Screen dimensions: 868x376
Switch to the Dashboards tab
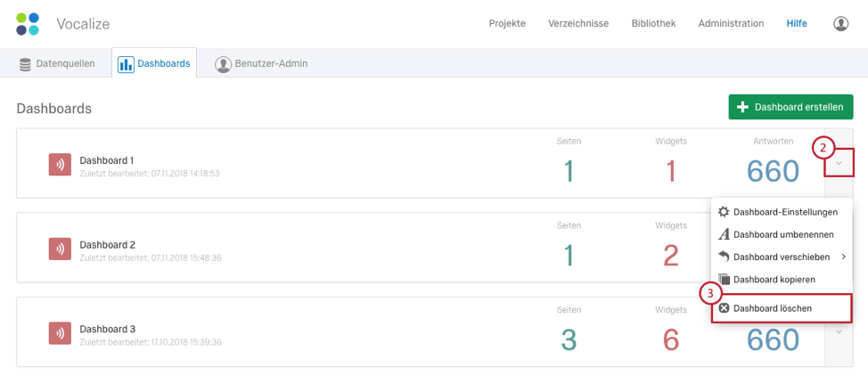point(154,64)
